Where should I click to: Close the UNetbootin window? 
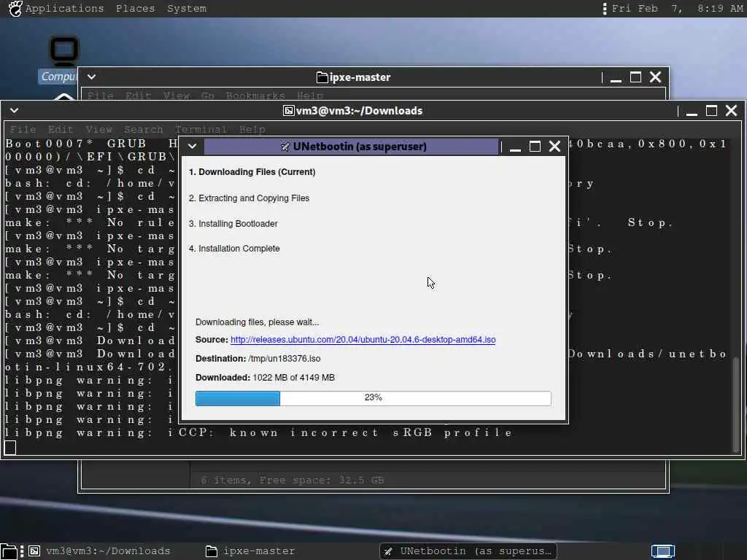[554, 147]
